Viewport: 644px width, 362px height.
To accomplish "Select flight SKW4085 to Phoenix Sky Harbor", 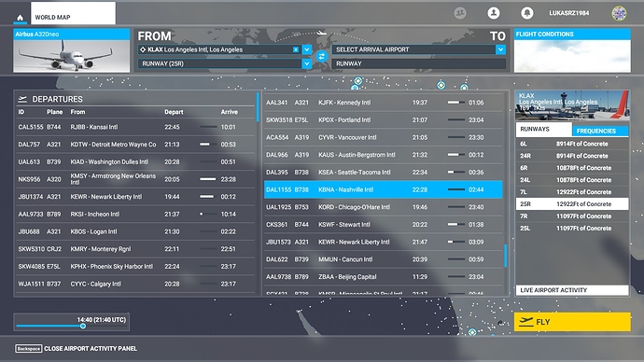I will coord(135,267).
